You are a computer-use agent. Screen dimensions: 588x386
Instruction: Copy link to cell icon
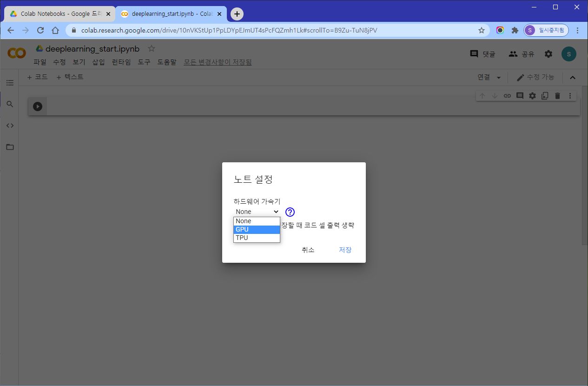point(507,96)
